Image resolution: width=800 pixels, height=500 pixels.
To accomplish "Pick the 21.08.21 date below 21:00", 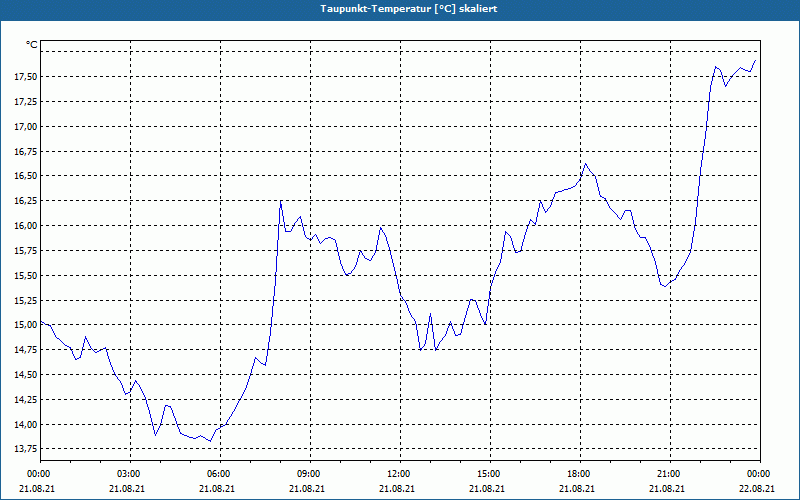I will pyautogui.click(x=668, y=488).
